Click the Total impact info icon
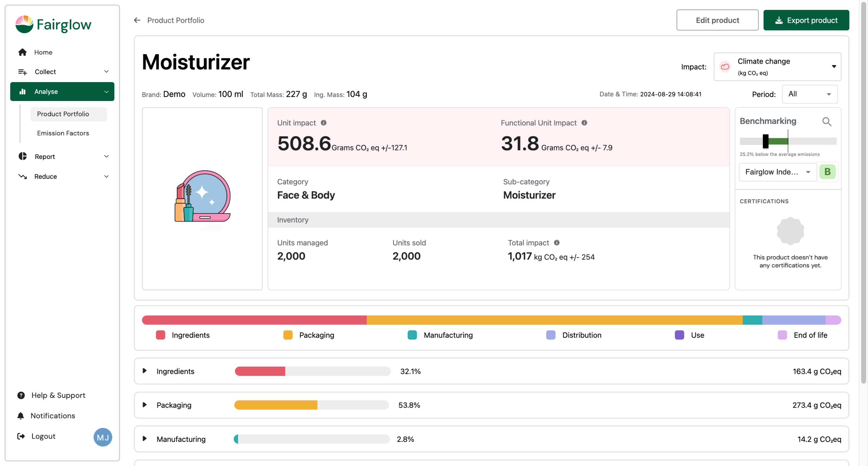The height and width of the screenshot is (466, 868). (557, 243)
